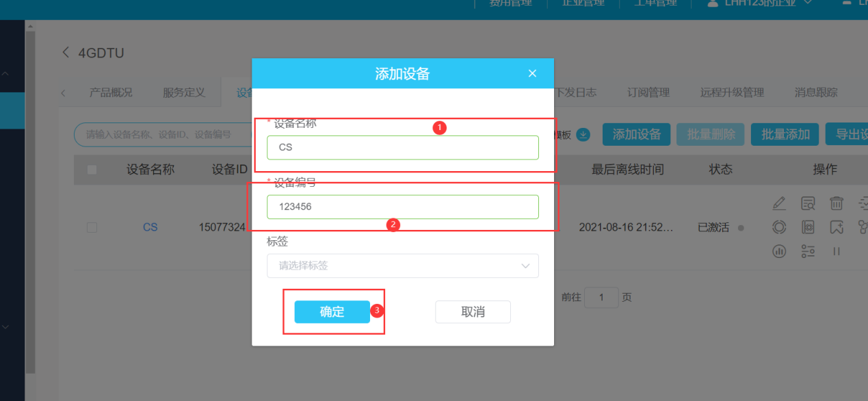Image resolution: width=868 pixels, height=401 pixels.
Task: Collapse the left tab arrow beside 产品概况
Action: [63, 92]
